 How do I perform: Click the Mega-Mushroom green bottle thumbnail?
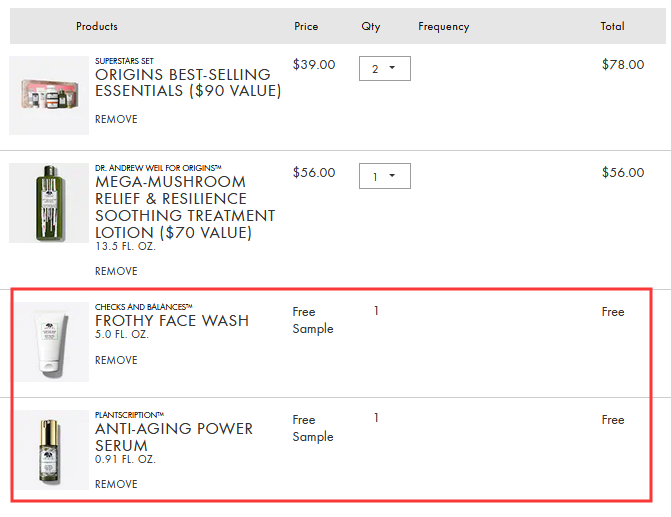[x=49, y=203]
